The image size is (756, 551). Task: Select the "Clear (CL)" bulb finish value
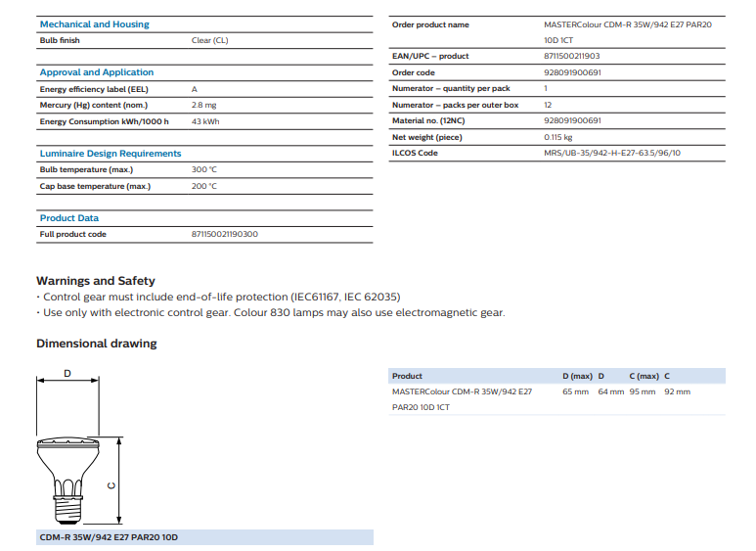(x=209, y=41)
